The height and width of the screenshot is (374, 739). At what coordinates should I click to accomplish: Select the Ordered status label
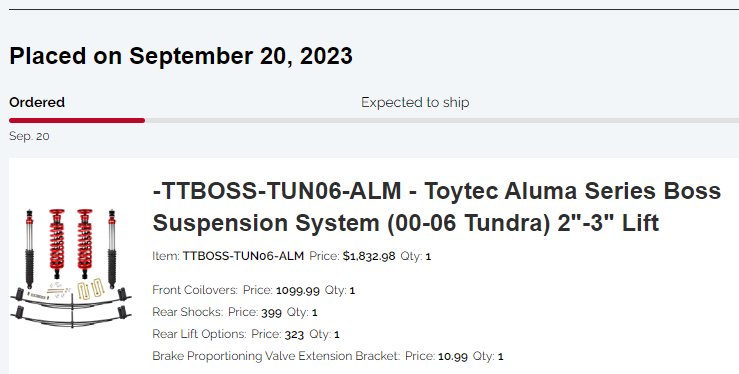tap(37, 102)
